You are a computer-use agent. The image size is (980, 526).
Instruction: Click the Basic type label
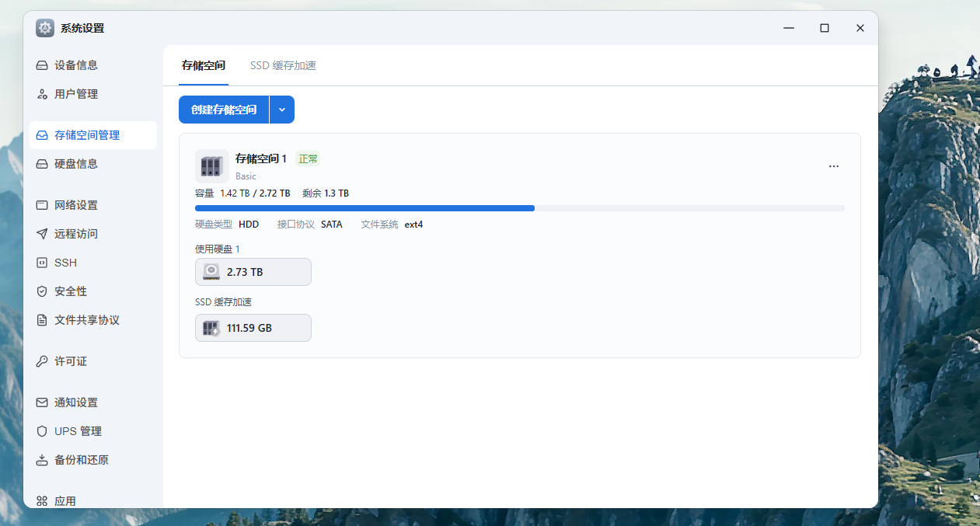pyautogui.click(x=246, y=176)
